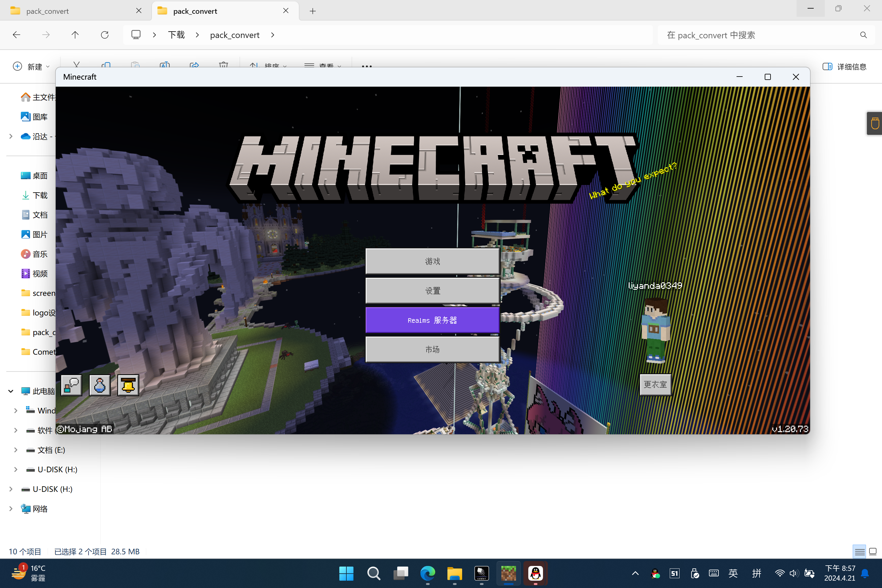
Task: Open QQ penguin app from taskbar
Action: (x=536, y=573)
